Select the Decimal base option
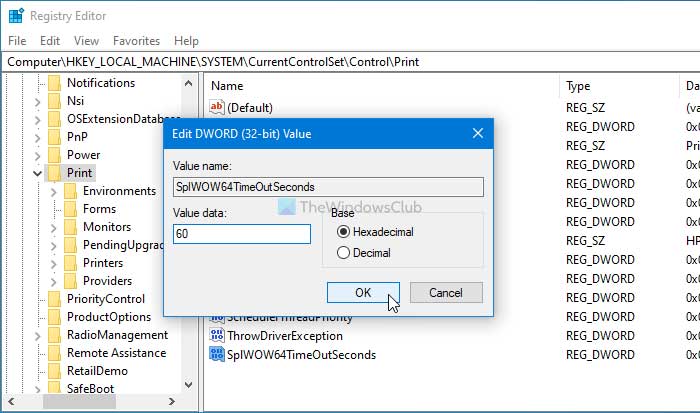Image resolution: width=700 pixels, height=413 pixels. tap(343, 253)
